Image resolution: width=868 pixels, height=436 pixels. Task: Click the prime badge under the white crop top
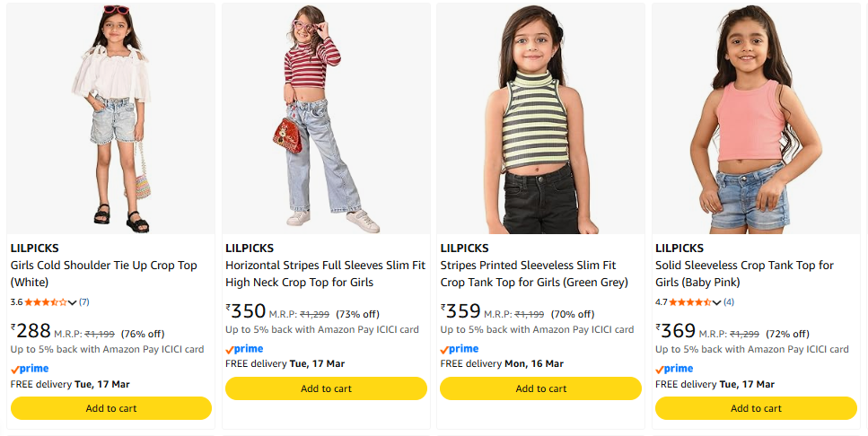[x=30, y=369]
